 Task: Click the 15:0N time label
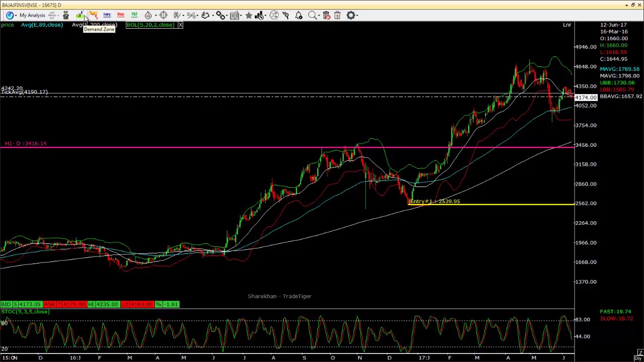point(9,358)
